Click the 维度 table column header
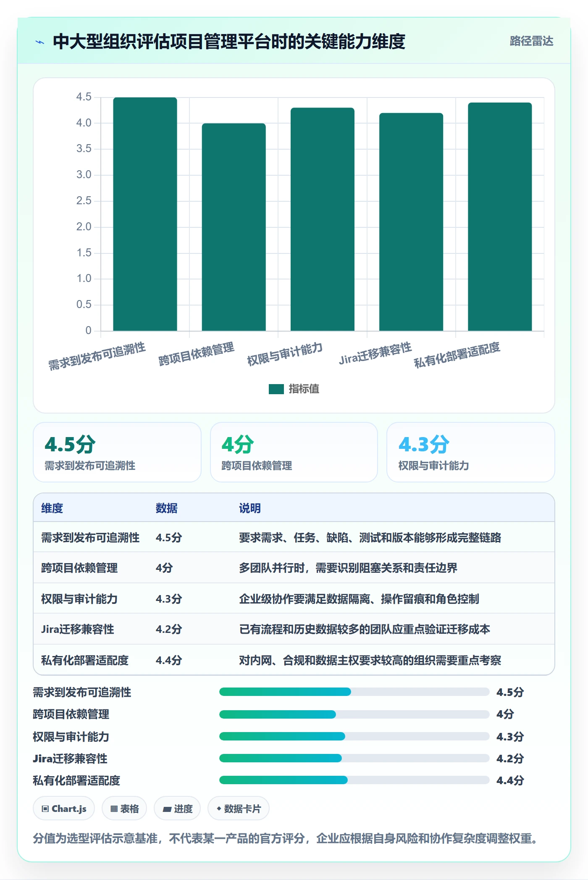The height and width of the screenshot is (880, 588). [52, 508]
